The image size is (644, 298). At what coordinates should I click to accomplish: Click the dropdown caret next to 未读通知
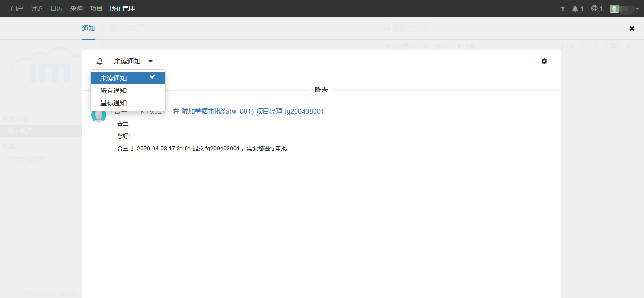[x=150, y=61]
